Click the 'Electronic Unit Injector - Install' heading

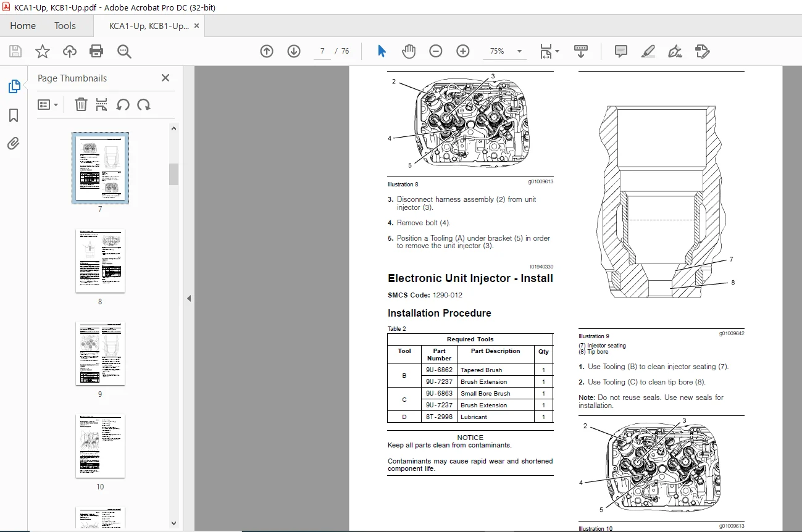[x=470, y=278]
